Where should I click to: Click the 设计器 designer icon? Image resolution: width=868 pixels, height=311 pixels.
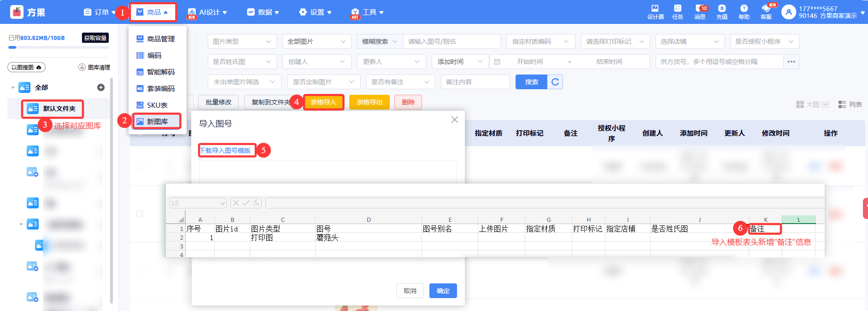(655, 12)
